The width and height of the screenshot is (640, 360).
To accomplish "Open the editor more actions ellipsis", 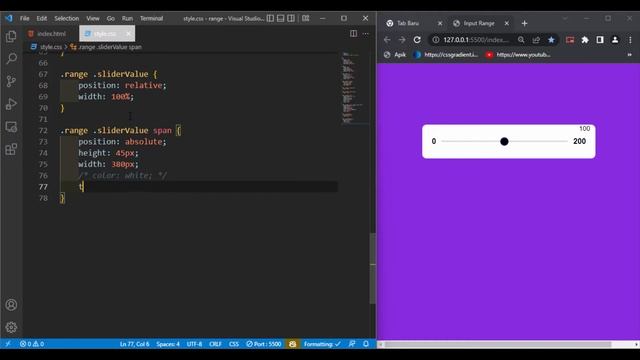I will click(366, 33).
